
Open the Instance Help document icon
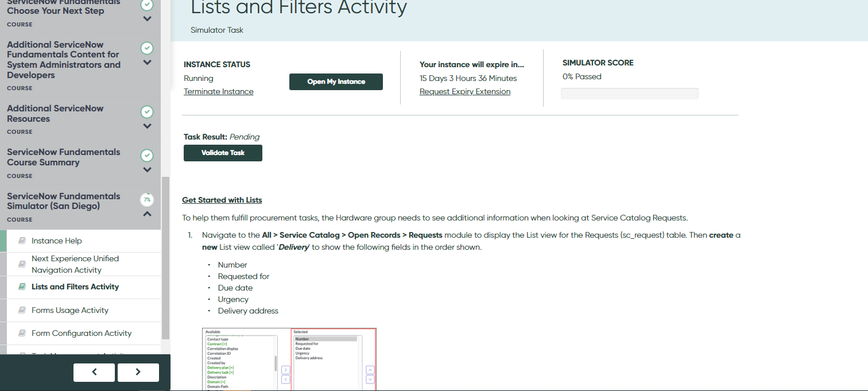(x=22, y=241)
